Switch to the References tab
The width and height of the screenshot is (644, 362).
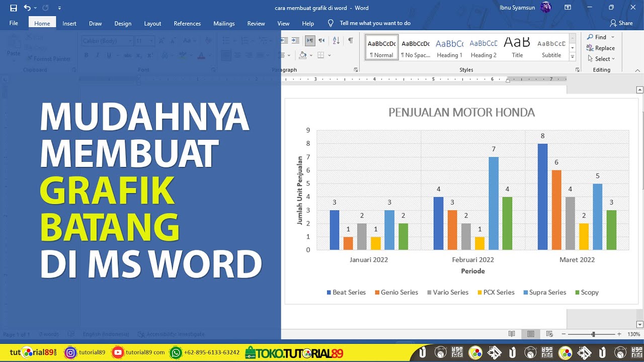click(187, 23)
